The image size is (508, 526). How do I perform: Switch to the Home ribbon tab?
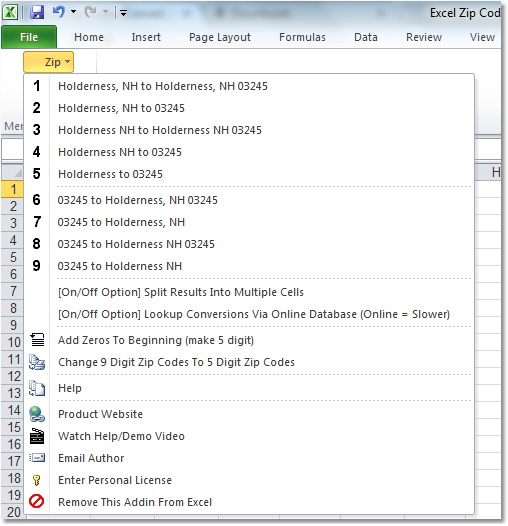[x=89, y=37]
